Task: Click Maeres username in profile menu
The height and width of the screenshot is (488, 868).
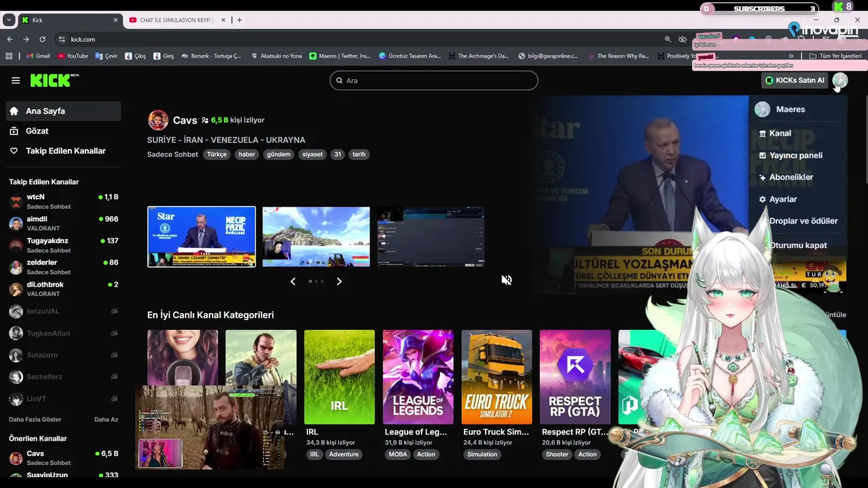Action: point(791,109)
